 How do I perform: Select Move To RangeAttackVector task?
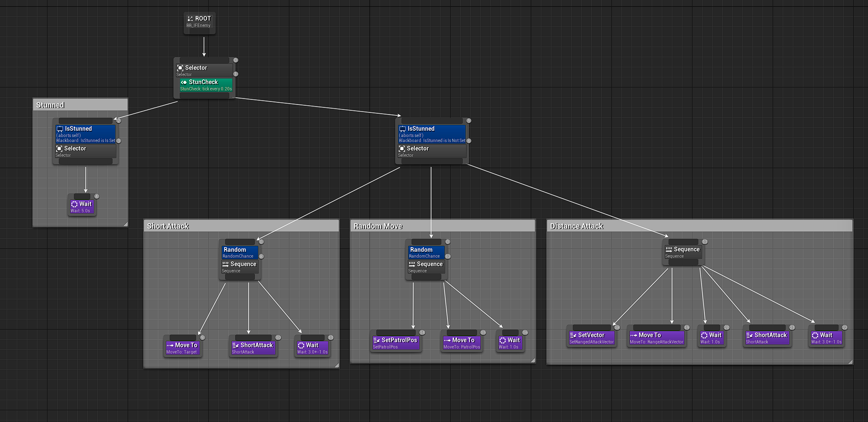click(x=657, y=338)
